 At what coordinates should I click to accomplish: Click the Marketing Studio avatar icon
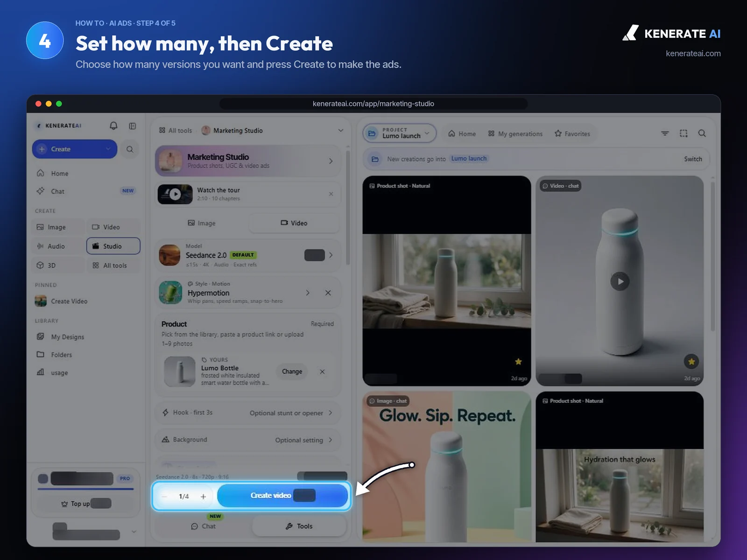point(206,131)
